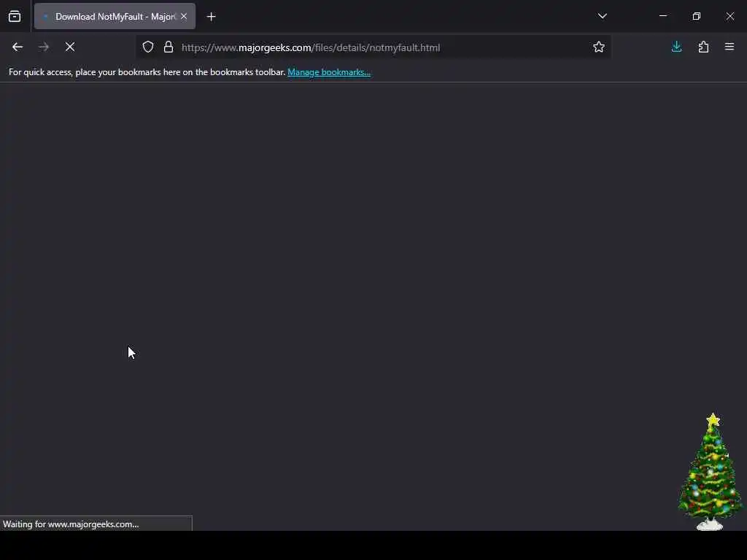Click the forward navigation arrow

pyautogui.click(x=44, y=47)
